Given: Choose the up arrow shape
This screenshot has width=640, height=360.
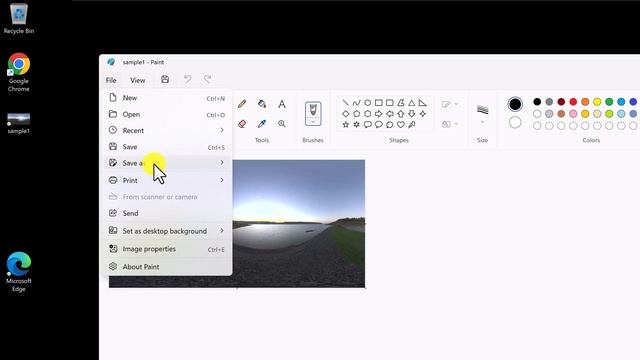Looking at the screenshot, I should 400,114.
